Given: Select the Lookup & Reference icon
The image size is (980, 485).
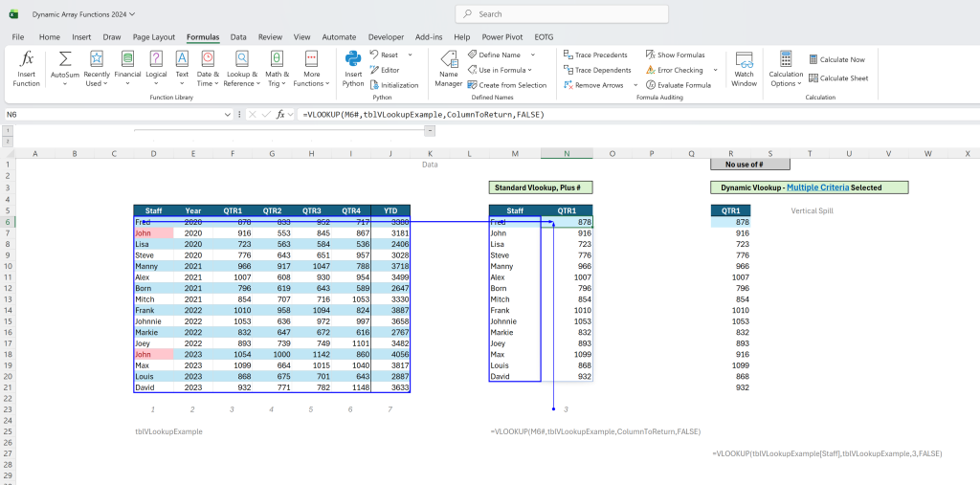Looking at the screenshot, I should click(x=240, y=59).
